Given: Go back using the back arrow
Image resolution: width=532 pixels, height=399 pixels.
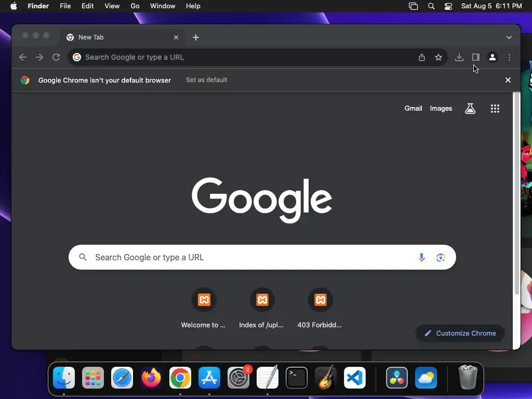Looking at the screenshot, I should (23, 57).
